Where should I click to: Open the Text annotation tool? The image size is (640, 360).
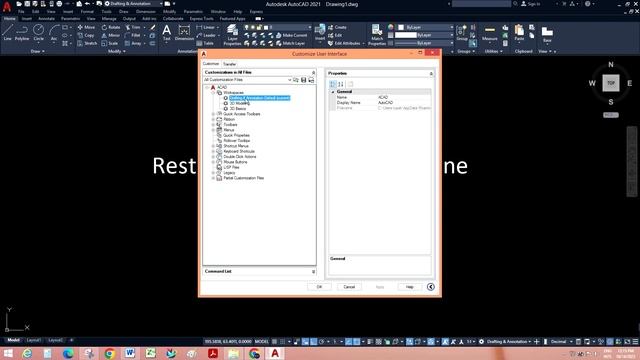click(167, 33)
